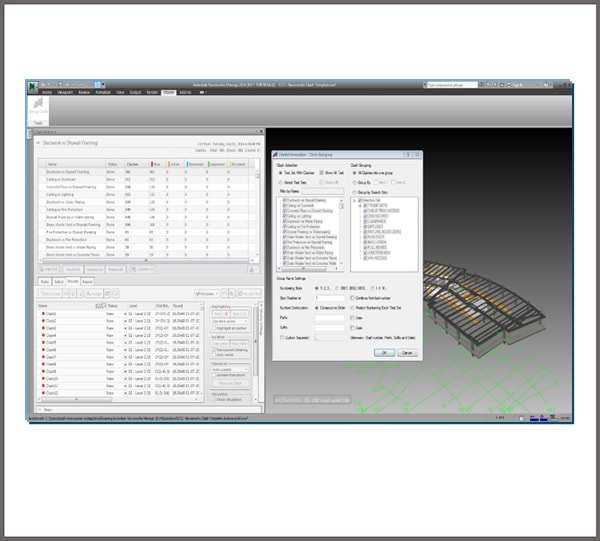The image size is (600, 541).
Task: Toggle the Show All Test checkbox
Action: pyautogui.click(x=321, y=173)
